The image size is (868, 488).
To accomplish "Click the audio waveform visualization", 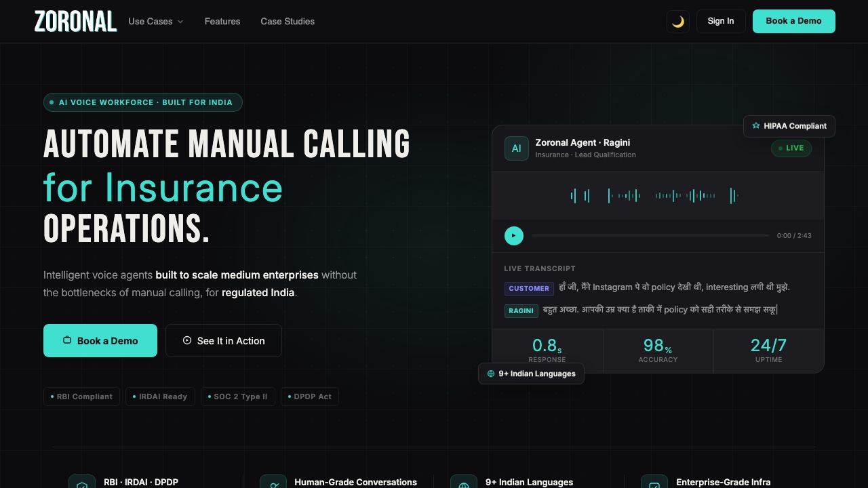I will click(x=654, y=196).
